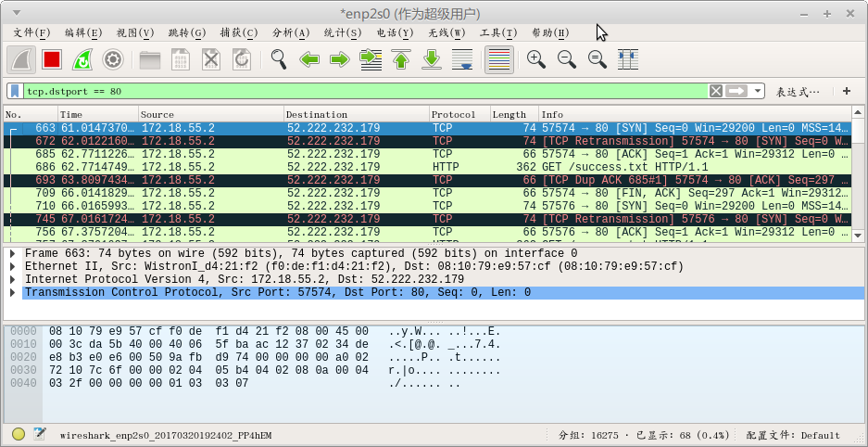Click the 表达式 expression button
The height and width of the screenshot is (447, 868).
tap(798, 92)
